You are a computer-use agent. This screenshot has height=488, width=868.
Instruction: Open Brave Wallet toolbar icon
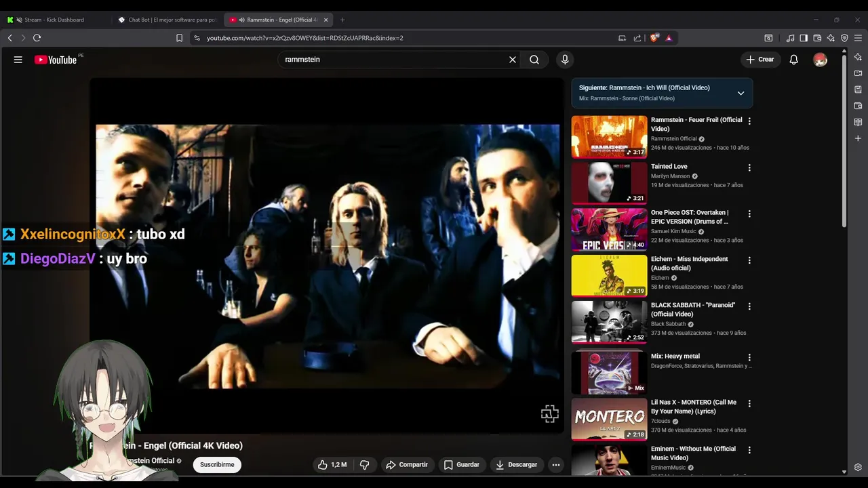[x=817, y=38]
